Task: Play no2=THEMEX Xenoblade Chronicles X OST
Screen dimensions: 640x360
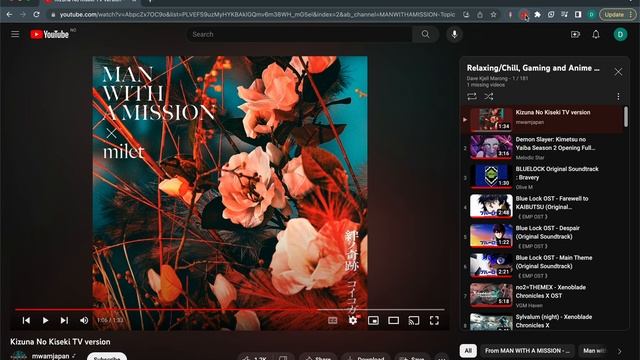Action: 542,295
